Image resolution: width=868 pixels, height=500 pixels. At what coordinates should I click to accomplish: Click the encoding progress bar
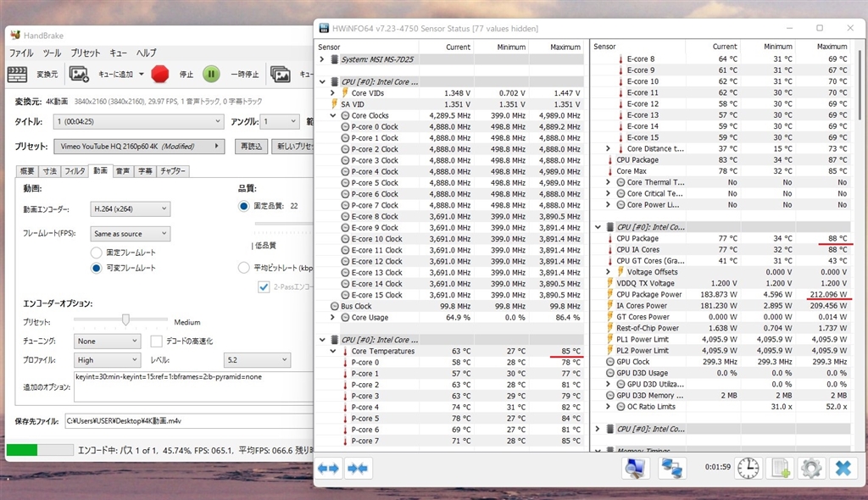(40, 450)
